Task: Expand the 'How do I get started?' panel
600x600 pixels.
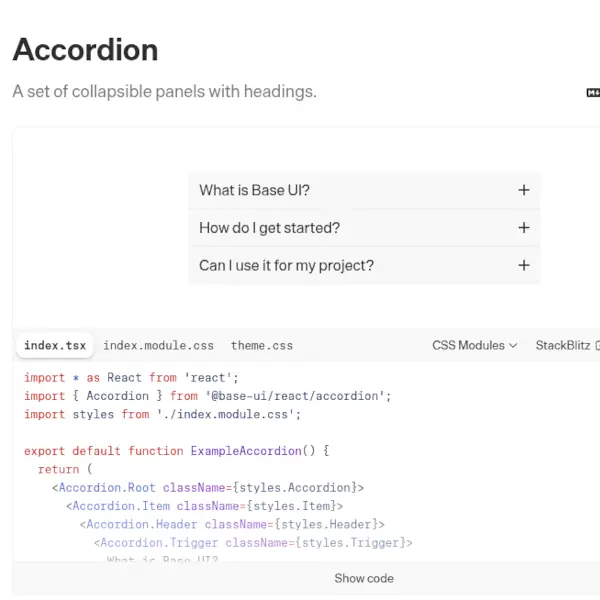Action: (x=270, y=228)
